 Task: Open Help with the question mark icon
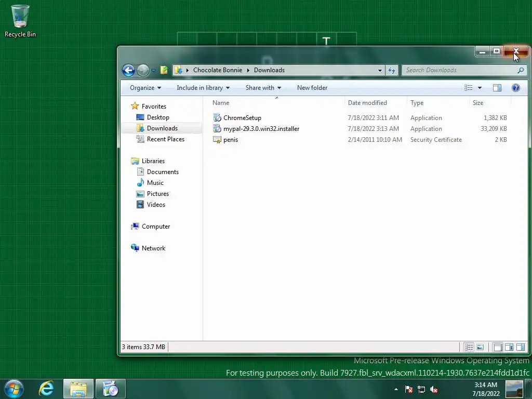coord(516,88)
